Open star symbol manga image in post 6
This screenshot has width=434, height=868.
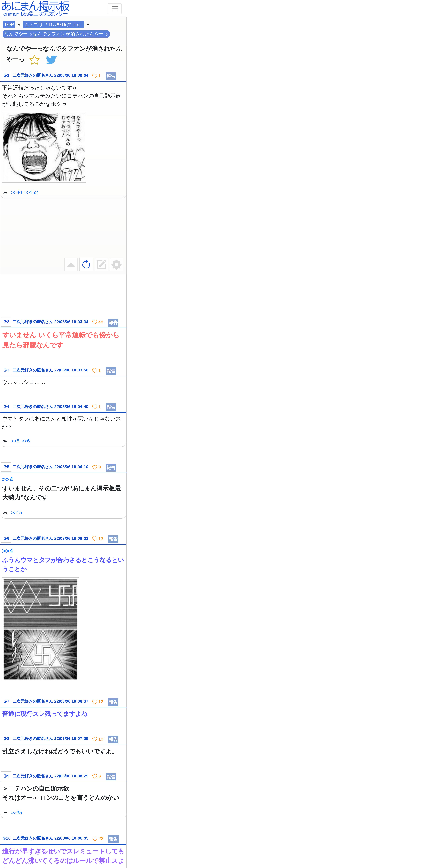click(40, 629)
